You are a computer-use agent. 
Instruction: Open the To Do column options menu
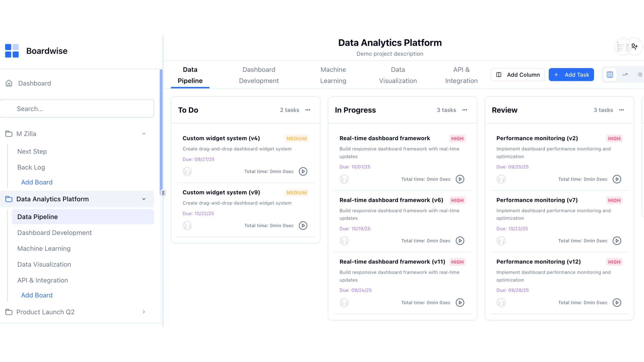[308, 110]
